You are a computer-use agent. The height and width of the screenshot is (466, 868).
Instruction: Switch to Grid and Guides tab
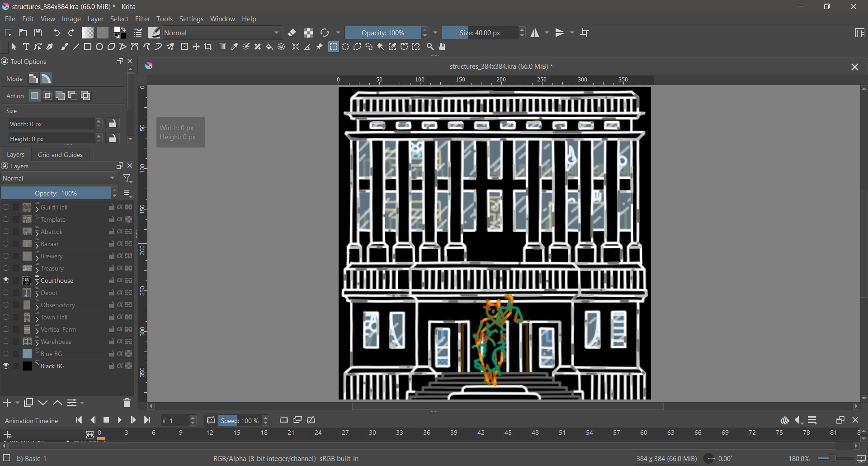pyautogui.click(x=60, y=155)
